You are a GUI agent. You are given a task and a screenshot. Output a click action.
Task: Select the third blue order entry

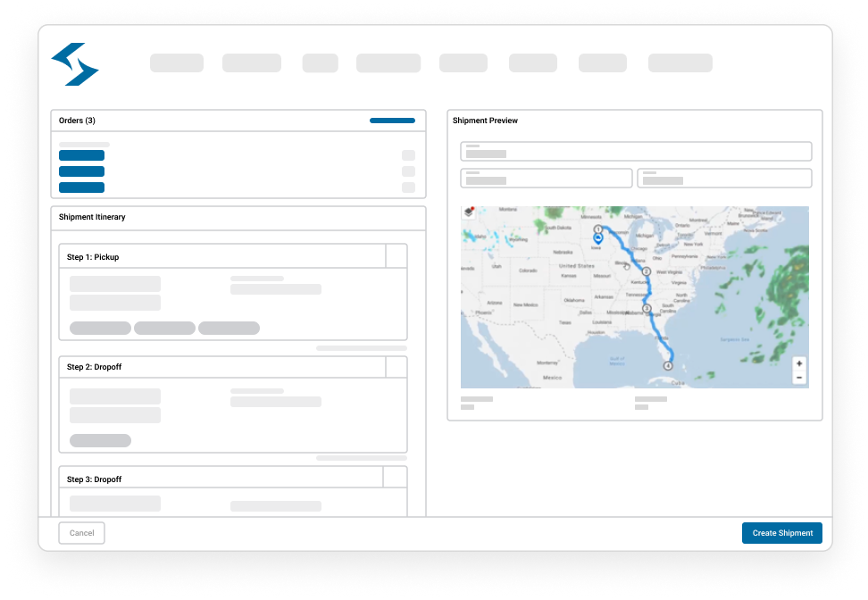coord(81,187)
